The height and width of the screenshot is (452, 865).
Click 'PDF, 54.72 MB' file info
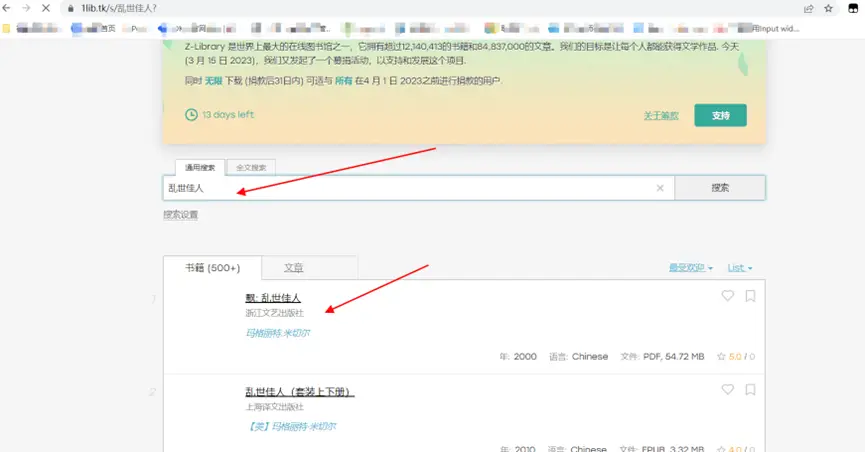(674, 357)
